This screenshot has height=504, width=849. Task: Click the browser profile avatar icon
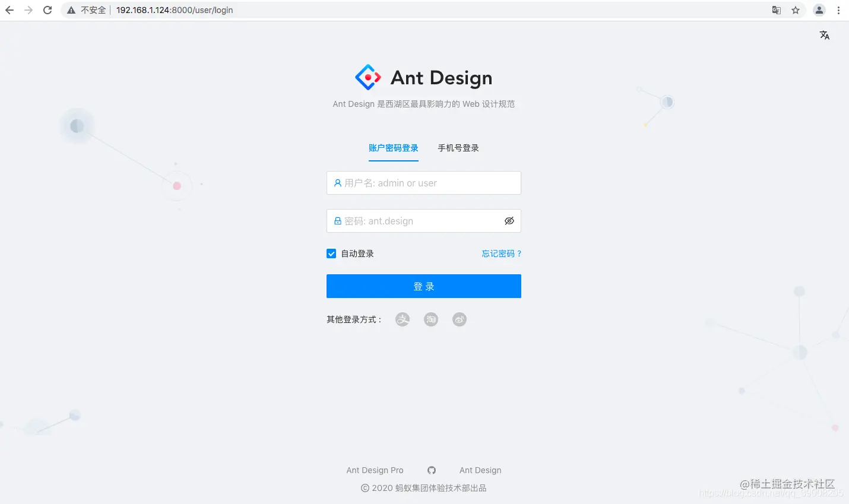click(x=819, y=9)
